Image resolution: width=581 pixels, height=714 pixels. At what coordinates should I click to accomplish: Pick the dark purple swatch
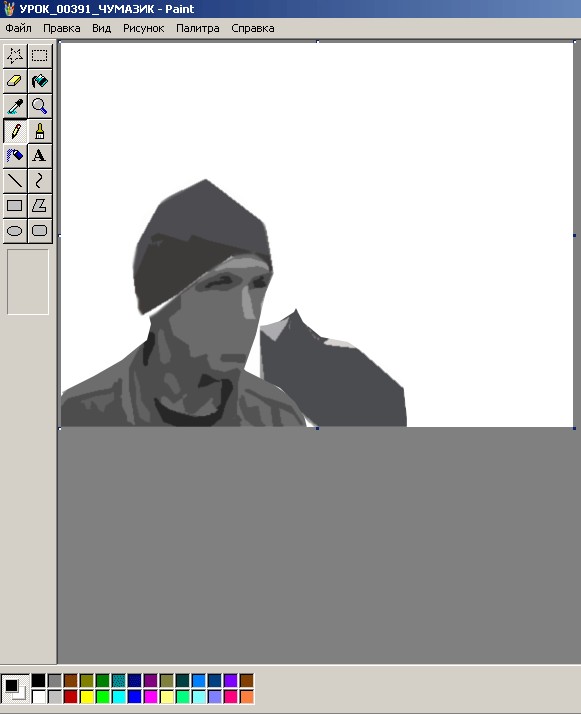point(150,681)
